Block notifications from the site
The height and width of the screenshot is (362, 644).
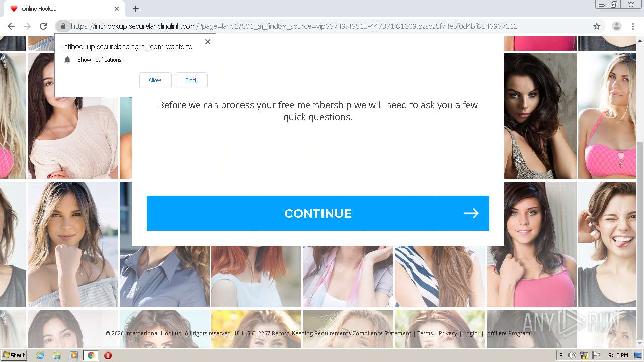pos(191,80)
